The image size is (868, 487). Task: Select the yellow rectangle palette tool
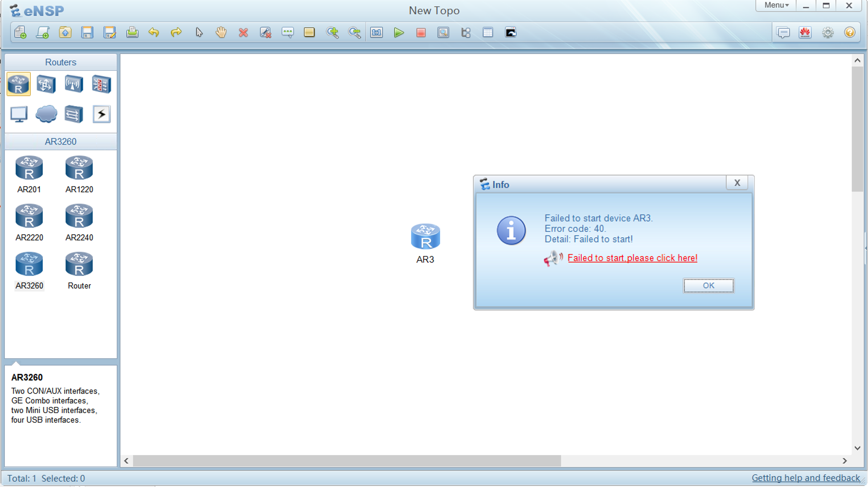click(309, 32)
